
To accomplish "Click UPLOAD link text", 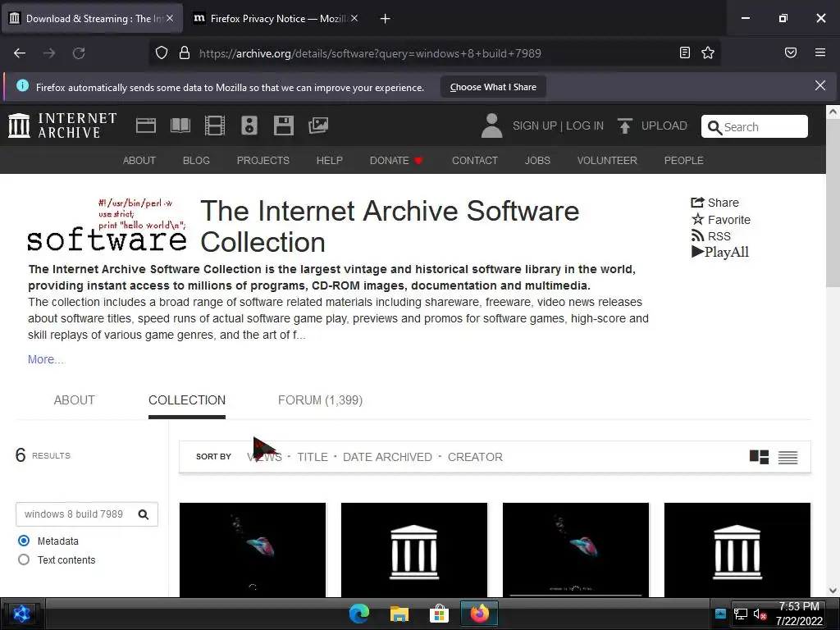I will click(664, 126).
